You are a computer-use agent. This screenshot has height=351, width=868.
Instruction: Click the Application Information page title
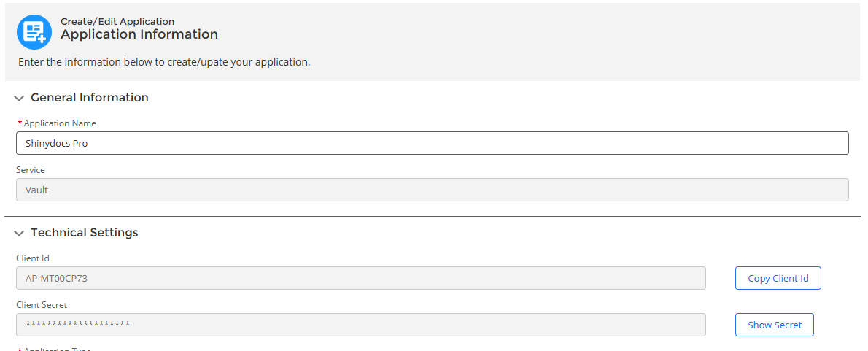coord(139,34)
